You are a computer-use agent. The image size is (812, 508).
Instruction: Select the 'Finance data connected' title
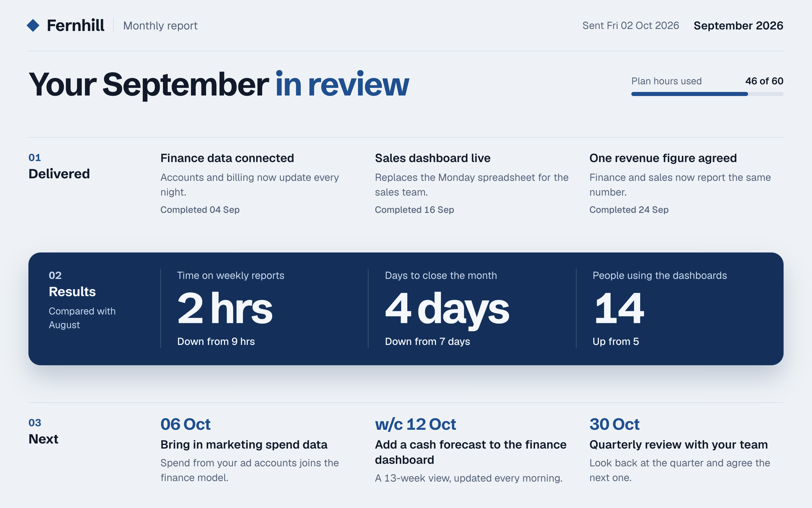click(x=227, y=158)
